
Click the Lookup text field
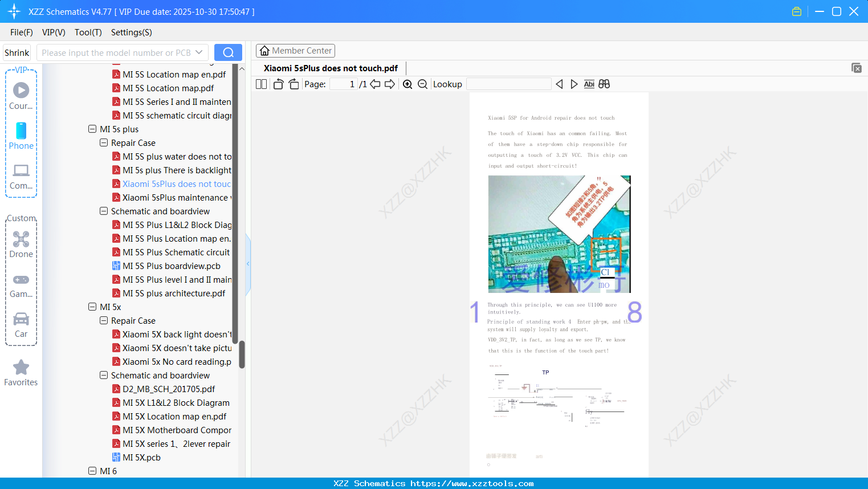coord(509,84)
